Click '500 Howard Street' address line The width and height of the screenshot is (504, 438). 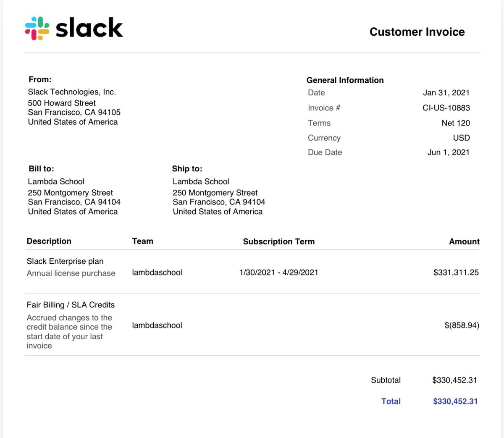coord(62,103)
